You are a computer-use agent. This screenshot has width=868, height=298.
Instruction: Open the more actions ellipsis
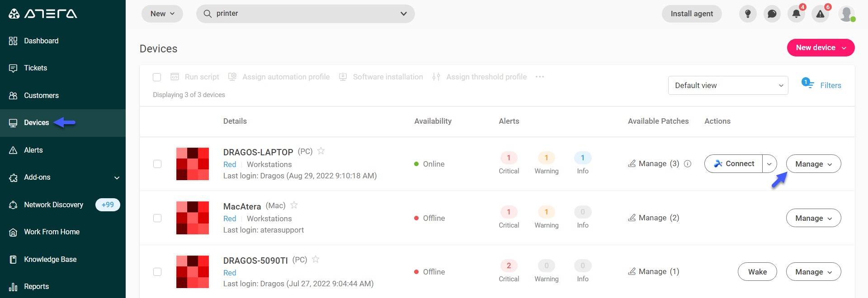(540, 77)
